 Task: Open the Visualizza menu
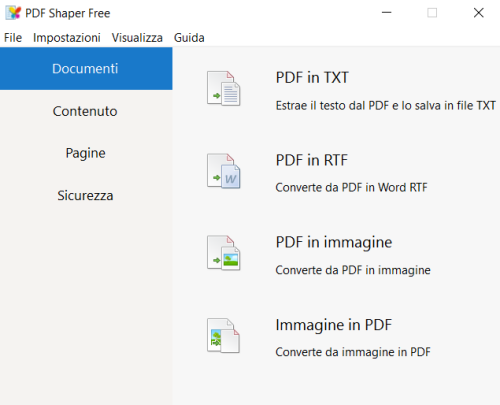pyautogui.click(x=137, y=38)
